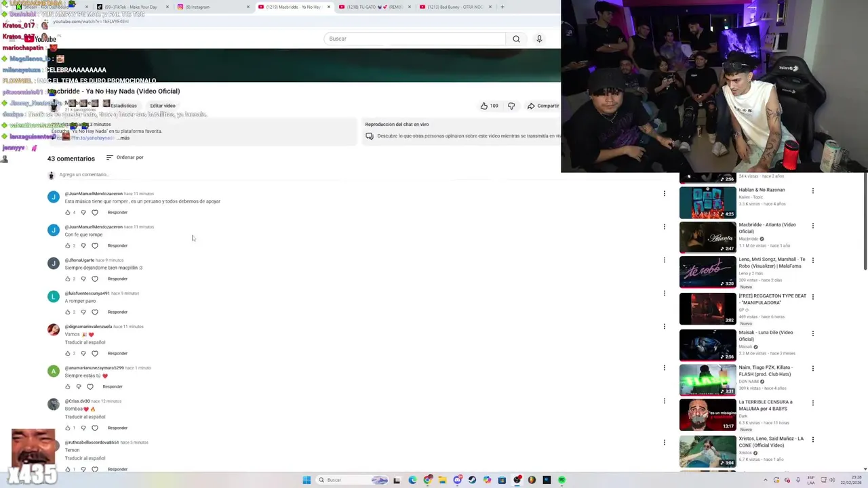Screen dimensions: 868x488
Task: Open options menu for Reggaeton Type Beat video
Action: coord(812,297)
